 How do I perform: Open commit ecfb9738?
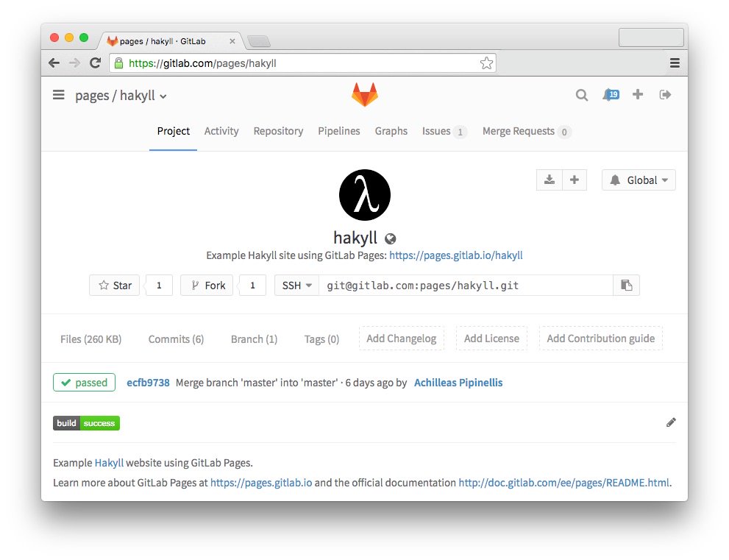[x=148, y=383]
